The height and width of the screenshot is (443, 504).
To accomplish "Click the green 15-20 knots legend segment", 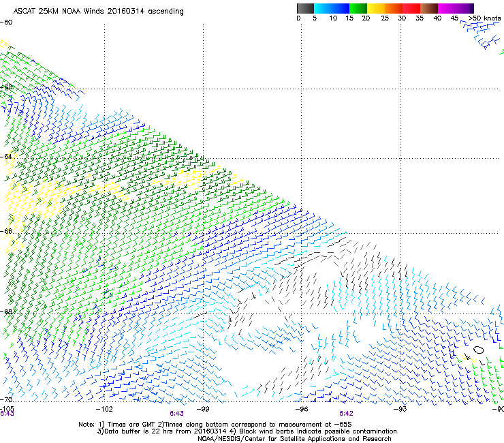I will tap(358, 8).
